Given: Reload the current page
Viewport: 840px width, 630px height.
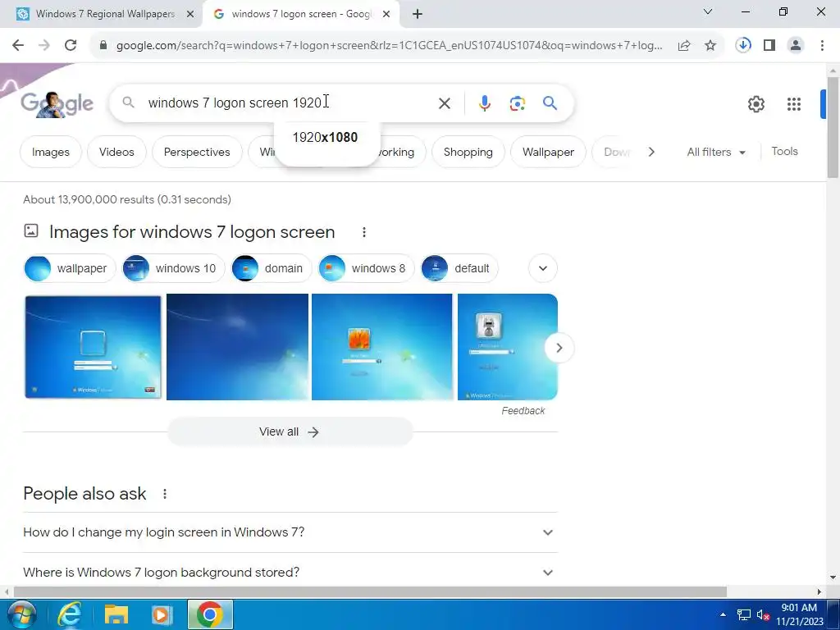Looking at the screenshot, I should click(71, 46).
